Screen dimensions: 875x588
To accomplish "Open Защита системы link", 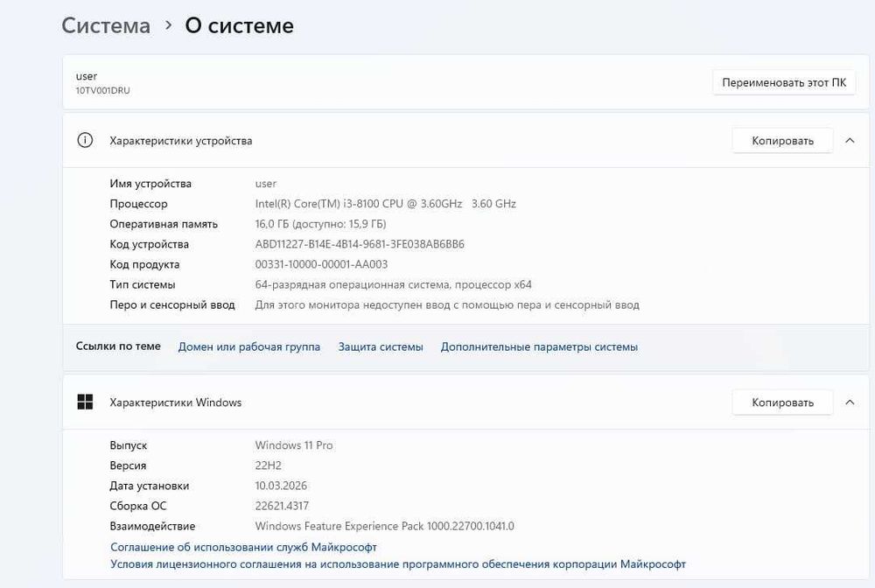I will click(381, 346).
